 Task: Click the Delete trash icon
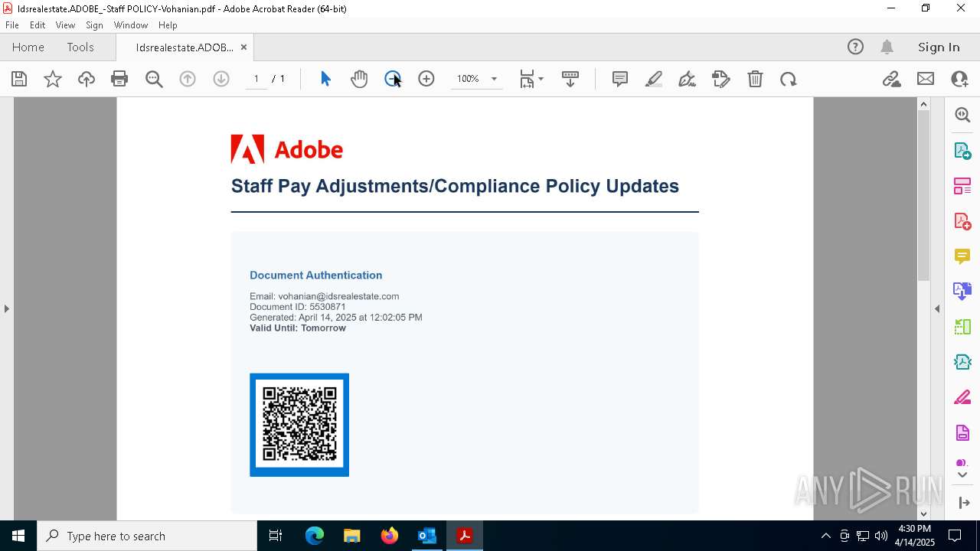tap(755, 79)
